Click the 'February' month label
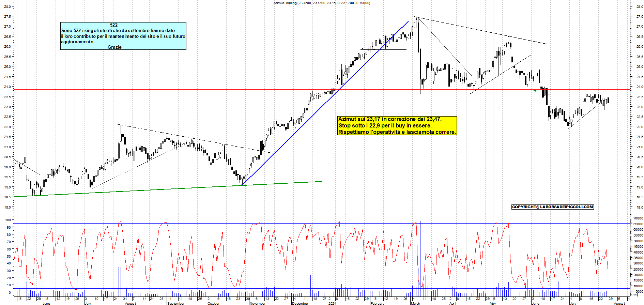Viewport: 644px width, 305px height. 378,303
